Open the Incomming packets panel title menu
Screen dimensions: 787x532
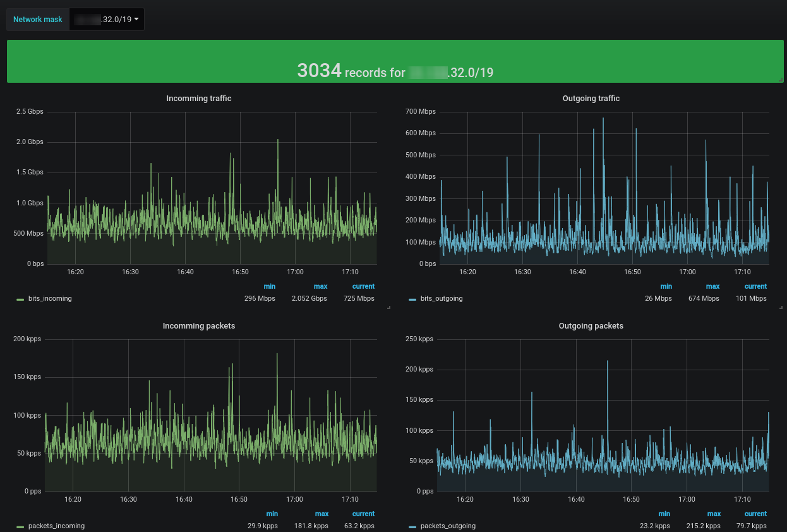tap(199, 326)
